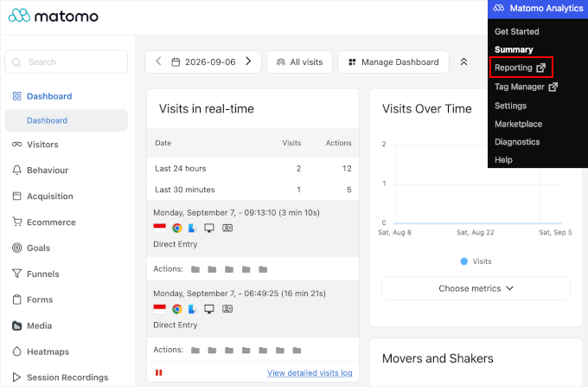The image size is (588, 387).
Task: Select Marketplace in Matomo Analytics menu
Action: 518,124
